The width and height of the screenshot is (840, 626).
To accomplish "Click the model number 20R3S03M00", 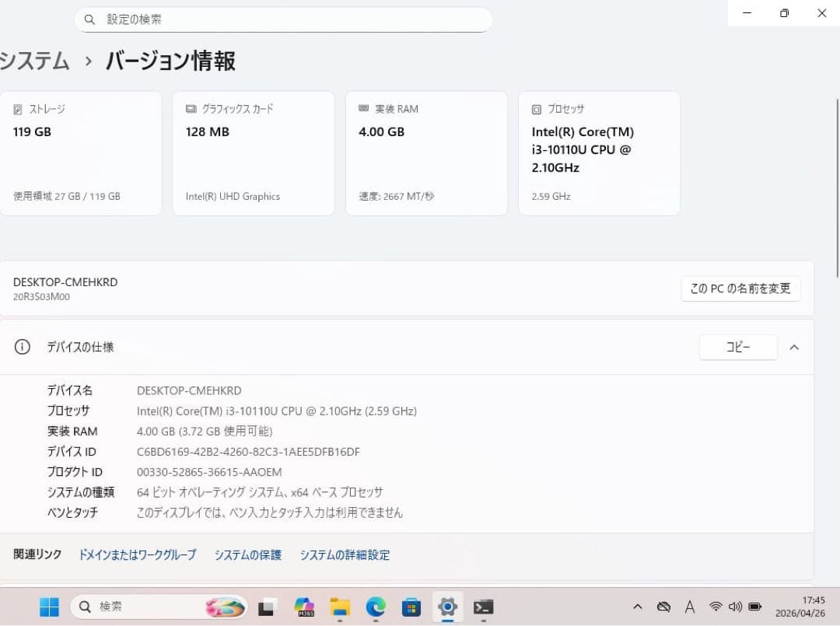I will (x=41, y=296).
